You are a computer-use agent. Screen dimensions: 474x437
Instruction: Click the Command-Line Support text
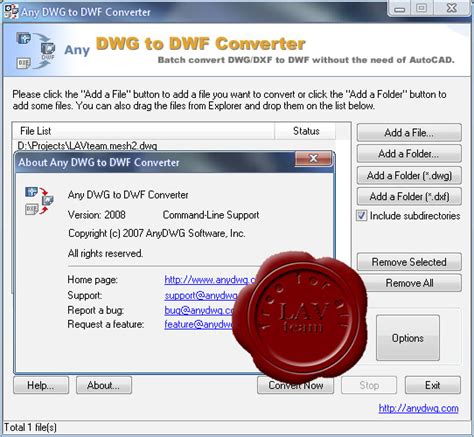click(211, 215)
